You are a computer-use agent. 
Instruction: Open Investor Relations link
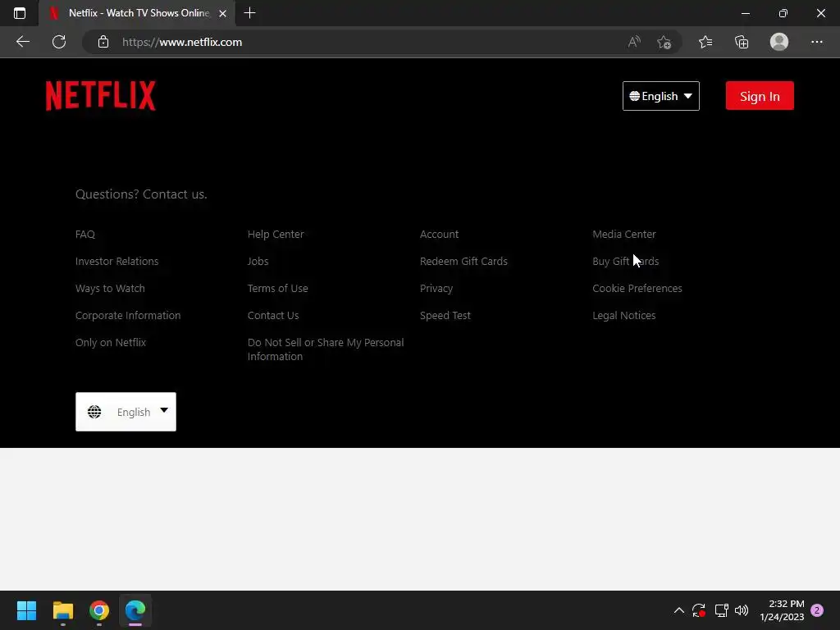point(116,261)
